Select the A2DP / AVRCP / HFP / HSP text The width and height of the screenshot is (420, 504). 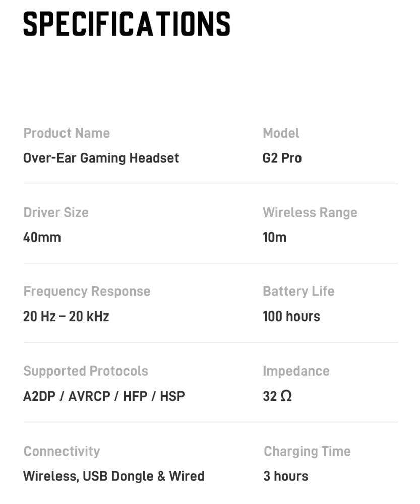(x=104, y=396)
